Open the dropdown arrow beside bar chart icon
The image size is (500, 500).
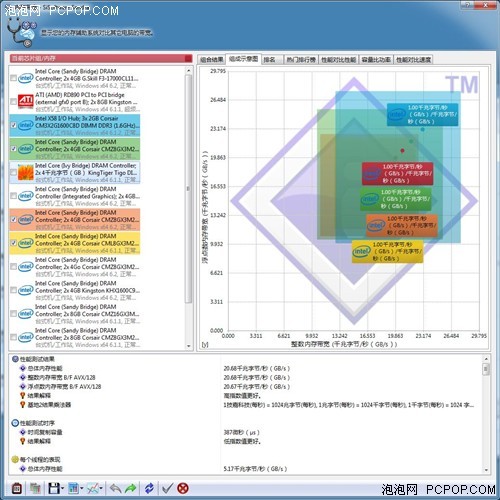pos(82,489)
